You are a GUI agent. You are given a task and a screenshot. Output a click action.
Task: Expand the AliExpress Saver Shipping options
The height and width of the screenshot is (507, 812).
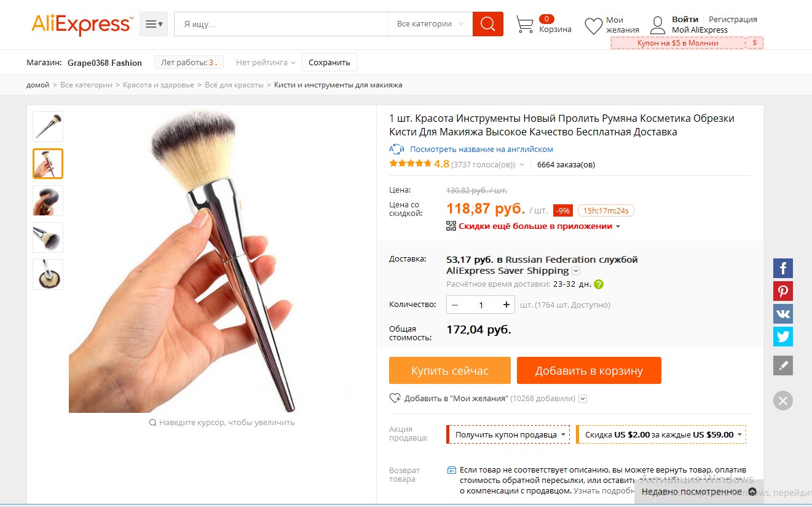coord(576,271)
